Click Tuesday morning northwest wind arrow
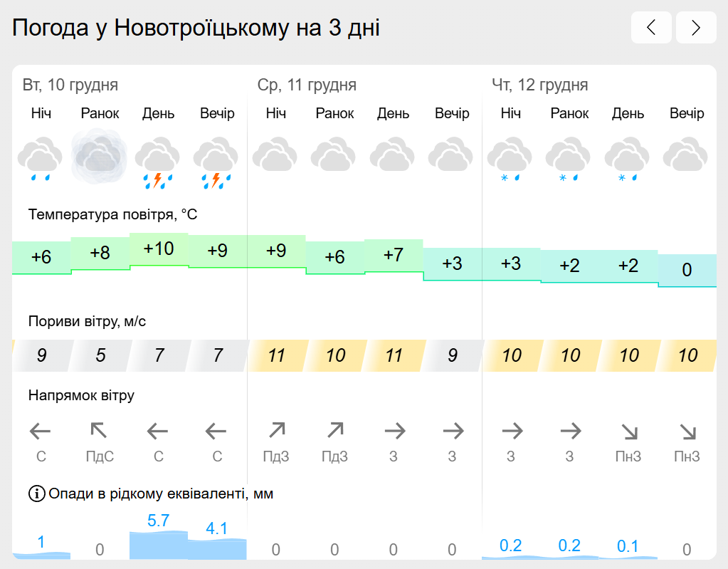Screen dimensions: 728x569 click(x=99, y=431)
